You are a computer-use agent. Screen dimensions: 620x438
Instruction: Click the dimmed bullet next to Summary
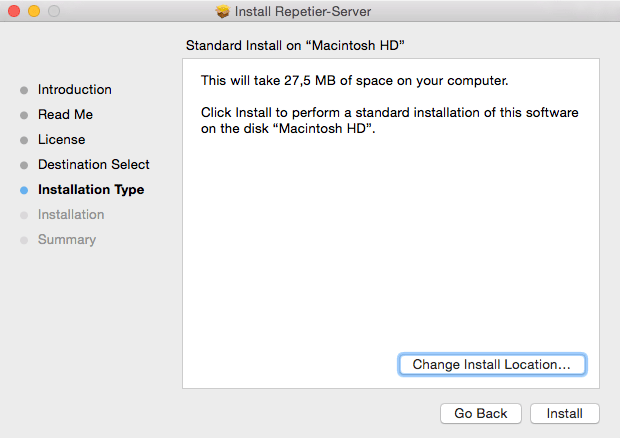(x=24, y=240)
